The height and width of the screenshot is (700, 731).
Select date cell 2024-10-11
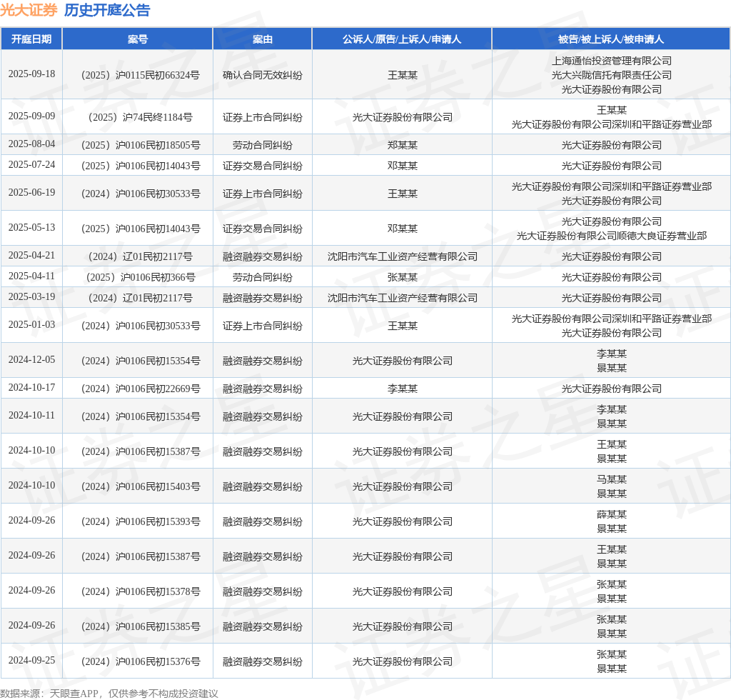tap(31, 416)
